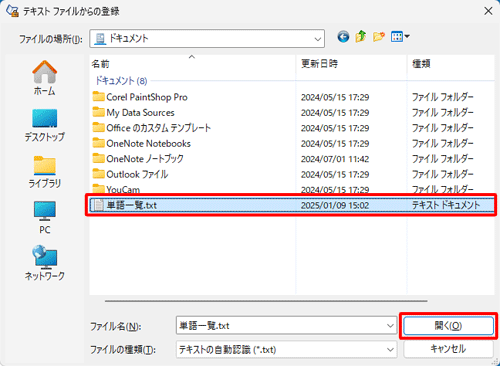Go up one folder level icon
This screenshot has width=500, height=366.
(361, 37)
